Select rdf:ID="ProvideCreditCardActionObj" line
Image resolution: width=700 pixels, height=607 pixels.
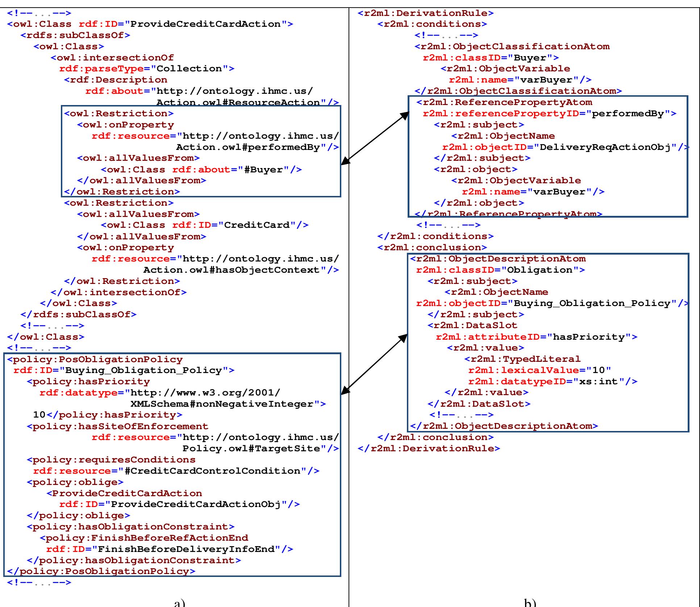[180, 505]
